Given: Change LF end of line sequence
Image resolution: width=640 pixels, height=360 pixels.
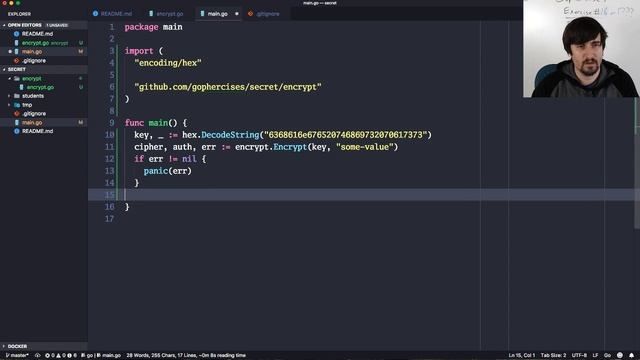Looking at the screenshot, I should pos(595,356).
